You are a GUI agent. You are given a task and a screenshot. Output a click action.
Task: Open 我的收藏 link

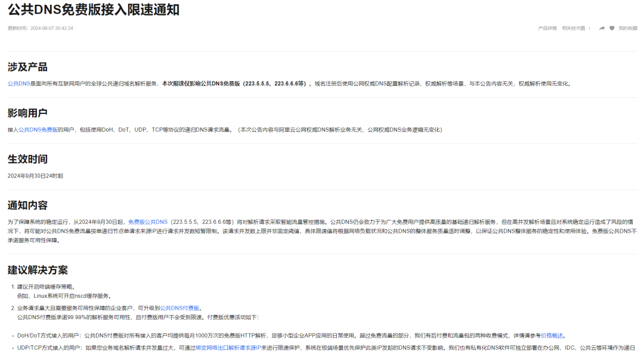tap(628, 29)
